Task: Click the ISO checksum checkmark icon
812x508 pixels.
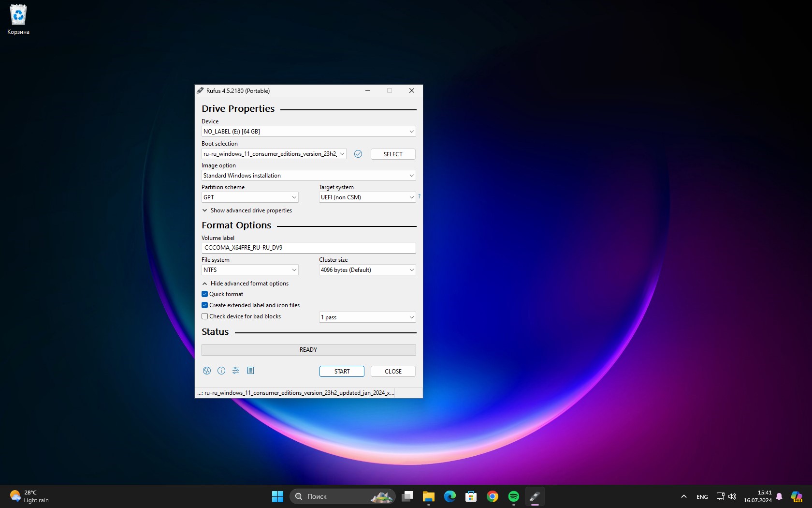Action: 358,154
